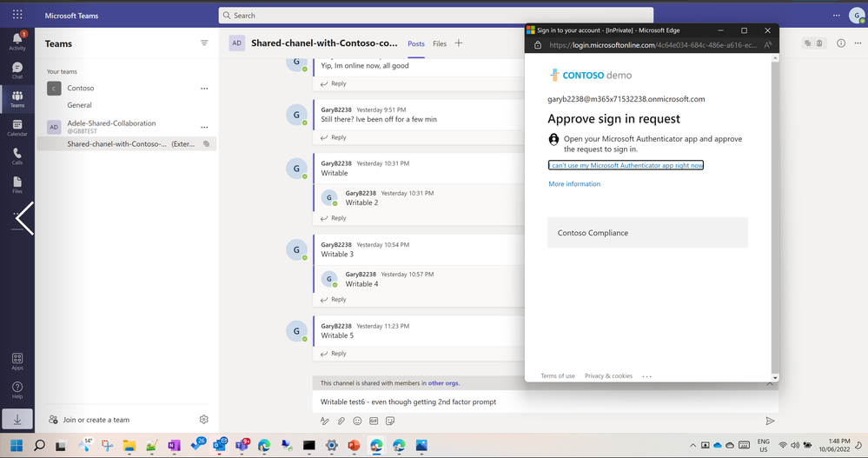Select the General channel
868x458 pixels.
coord(79,104)
